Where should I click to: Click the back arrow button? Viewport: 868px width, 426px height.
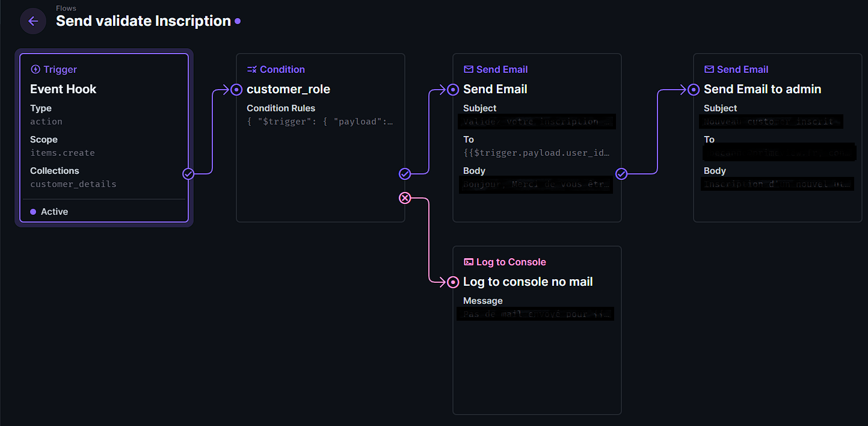(33, 21)
